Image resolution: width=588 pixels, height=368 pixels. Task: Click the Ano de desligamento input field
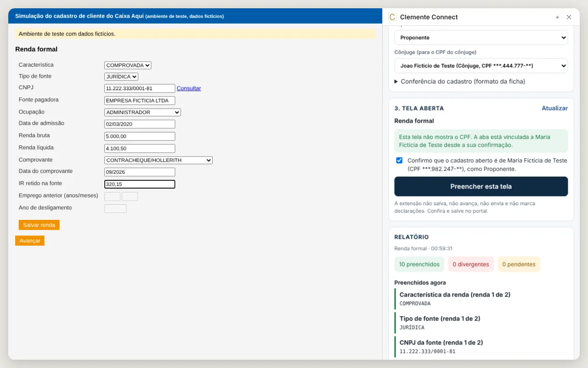click(115, 208)
